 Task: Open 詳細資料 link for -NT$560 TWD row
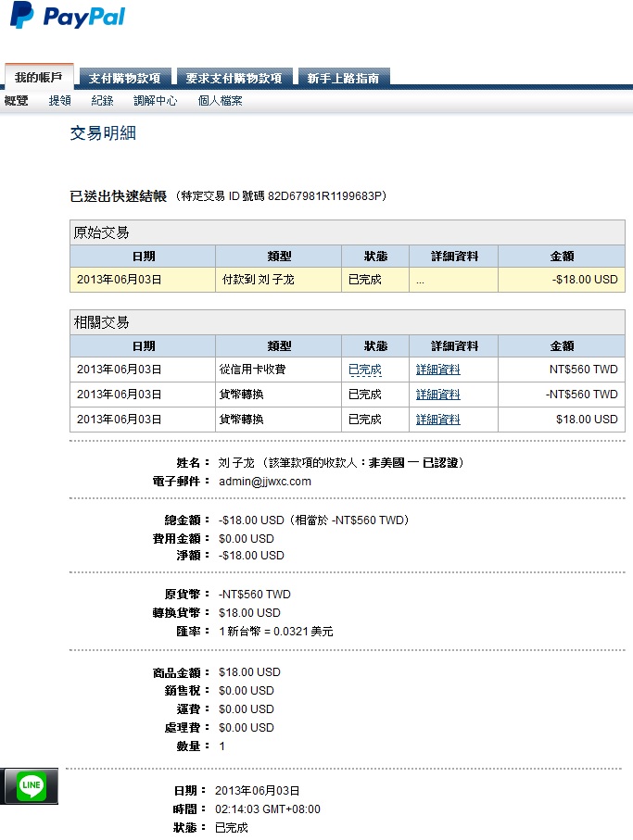click(437, 395)
